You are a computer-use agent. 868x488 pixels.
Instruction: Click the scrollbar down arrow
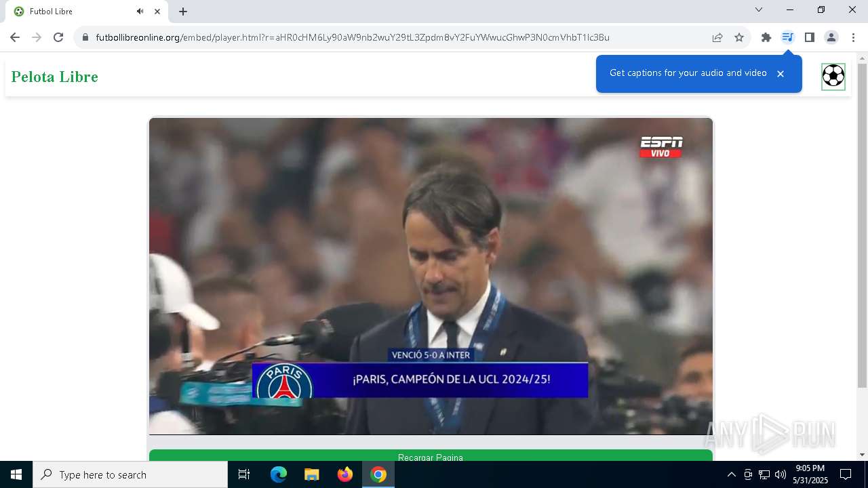[x=863, y=455]
